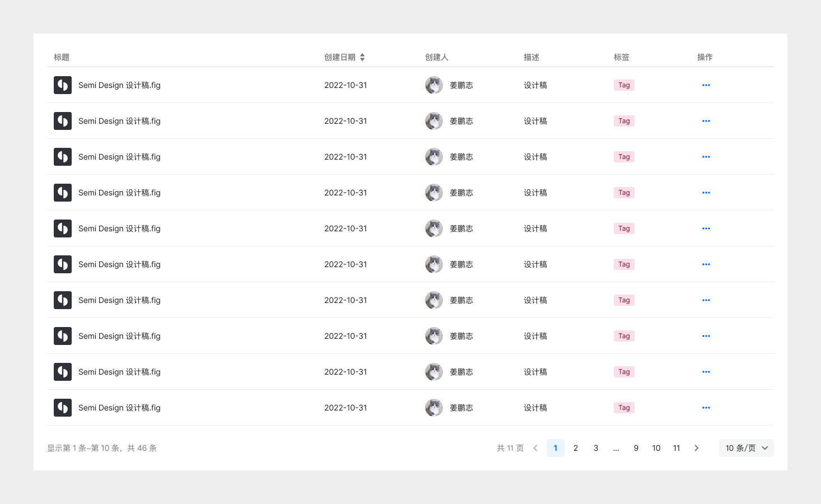
Task: Click the Tag label in the fourth row
Action: pyautogui.click(x=624, y=193)
